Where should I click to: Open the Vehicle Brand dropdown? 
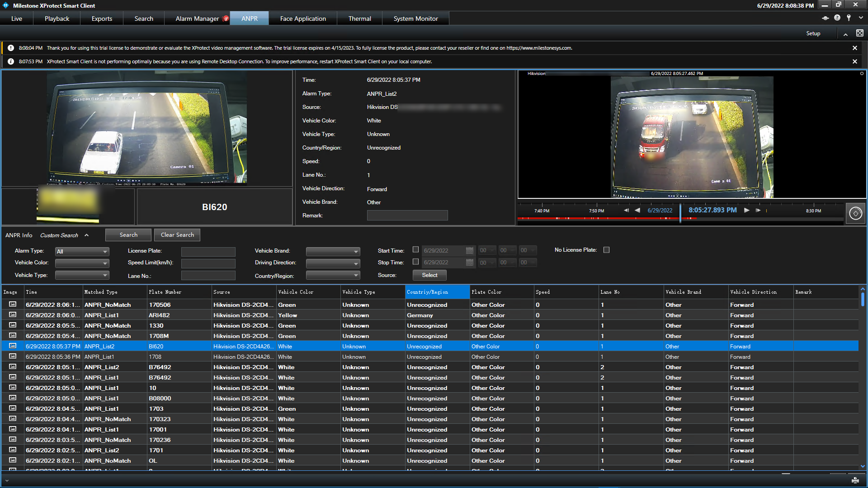[333, 251]
